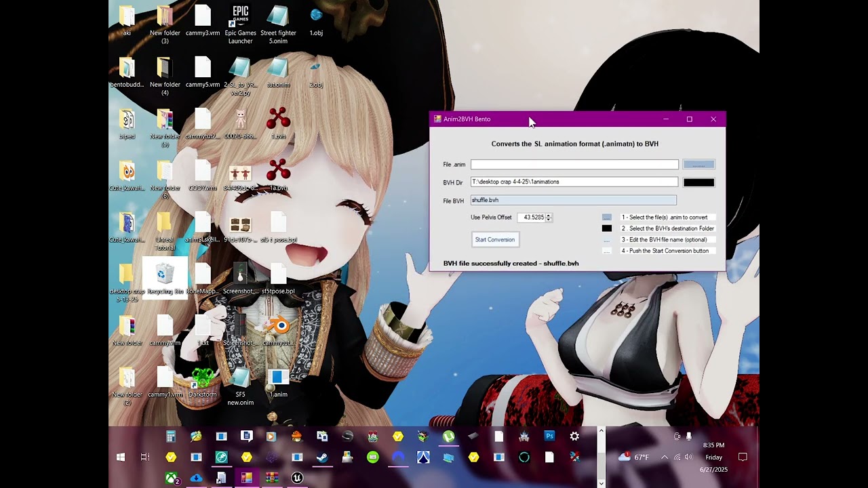Click the Anim2BVH Bento title bar icon

point(437,119)
